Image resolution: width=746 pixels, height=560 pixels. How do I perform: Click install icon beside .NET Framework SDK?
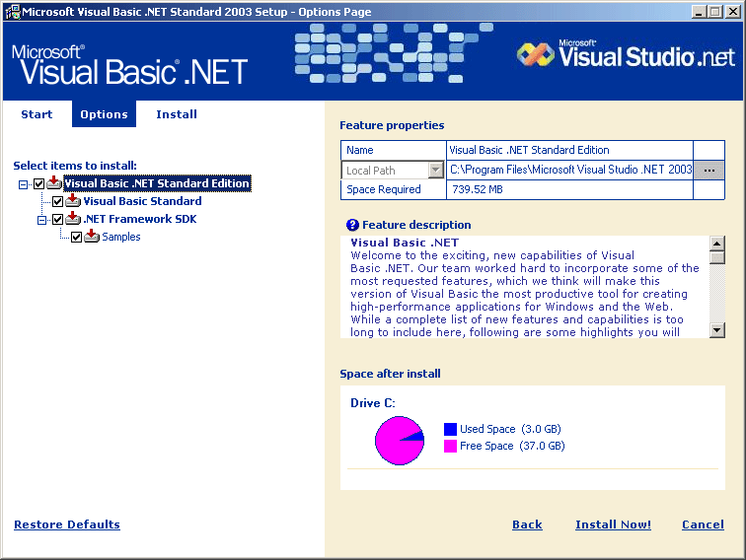click(73, 219)
